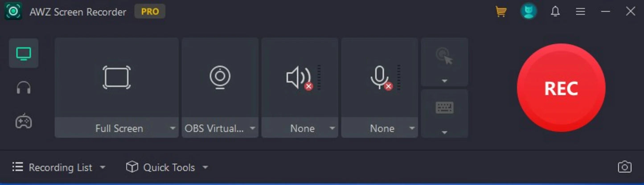Switch to audio recording headphones icon
Viewport: 644px width, 185px height.
pos(24,88)
